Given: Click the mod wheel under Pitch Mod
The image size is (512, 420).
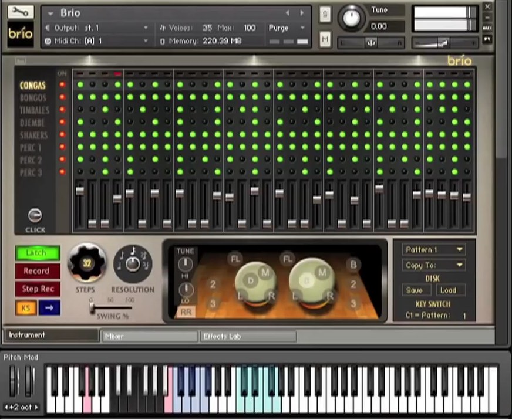Looking at the screenshot, I should [29, 381].
